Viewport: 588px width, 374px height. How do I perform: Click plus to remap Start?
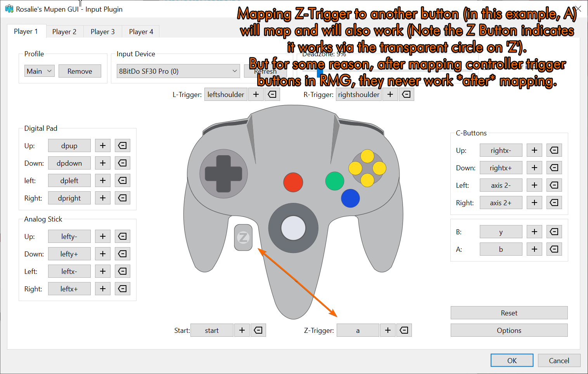click(x=242, y=330)
